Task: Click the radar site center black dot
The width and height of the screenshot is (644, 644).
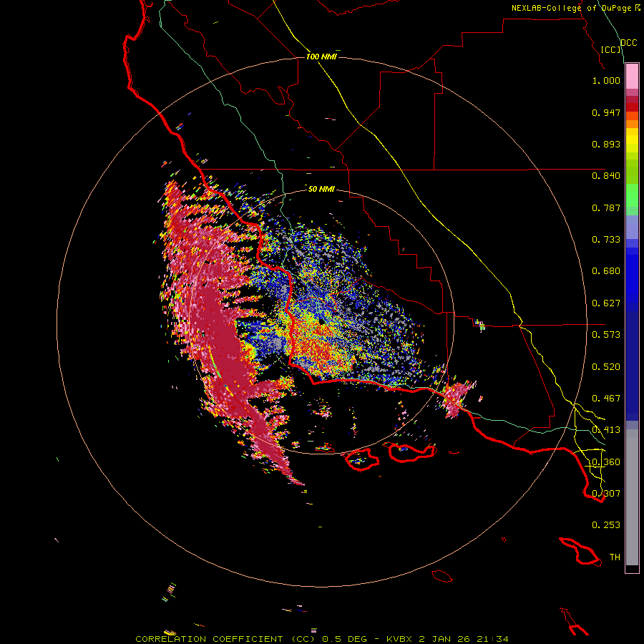Action: 321,322
